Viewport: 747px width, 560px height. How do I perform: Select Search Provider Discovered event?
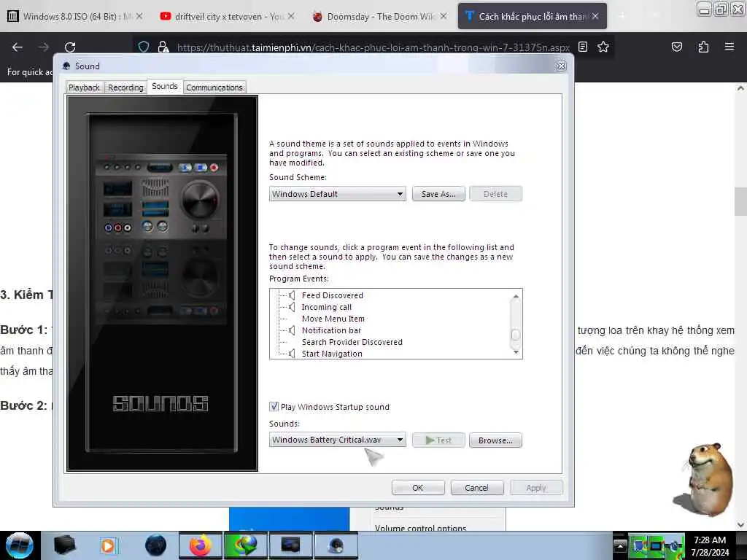[352, 342]
